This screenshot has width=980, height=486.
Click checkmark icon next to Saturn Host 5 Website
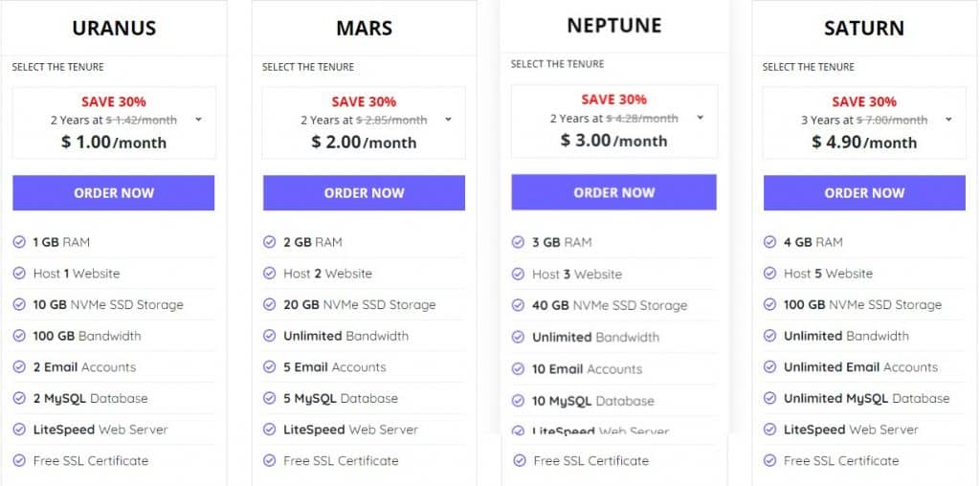coord(770,274)
